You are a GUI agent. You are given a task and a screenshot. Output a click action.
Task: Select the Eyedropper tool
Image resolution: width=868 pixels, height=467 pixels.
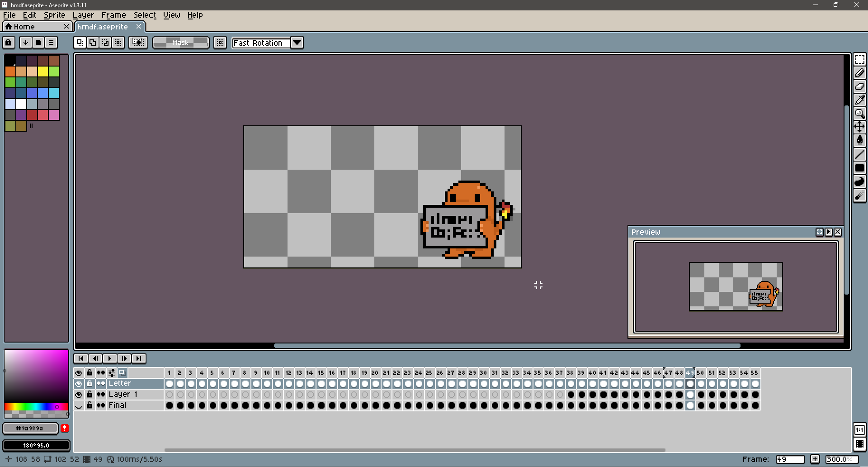coord(859,100)
